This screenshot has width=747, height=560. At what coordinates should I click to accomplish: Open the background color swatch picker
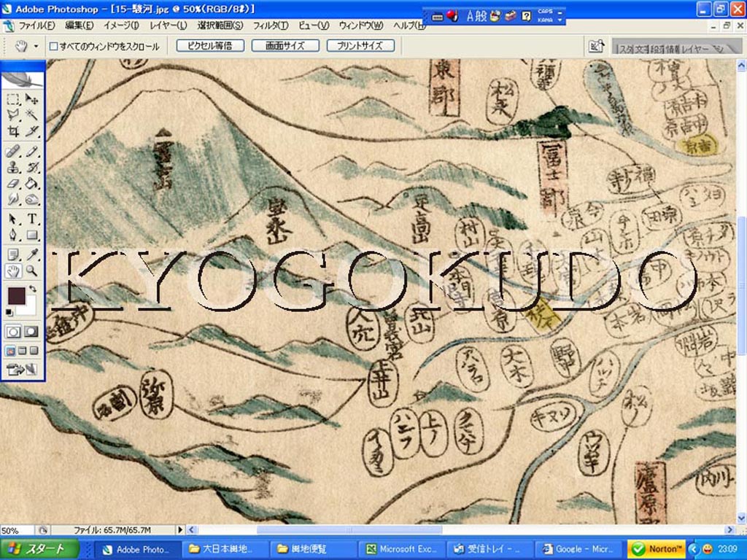click(29, 308)
